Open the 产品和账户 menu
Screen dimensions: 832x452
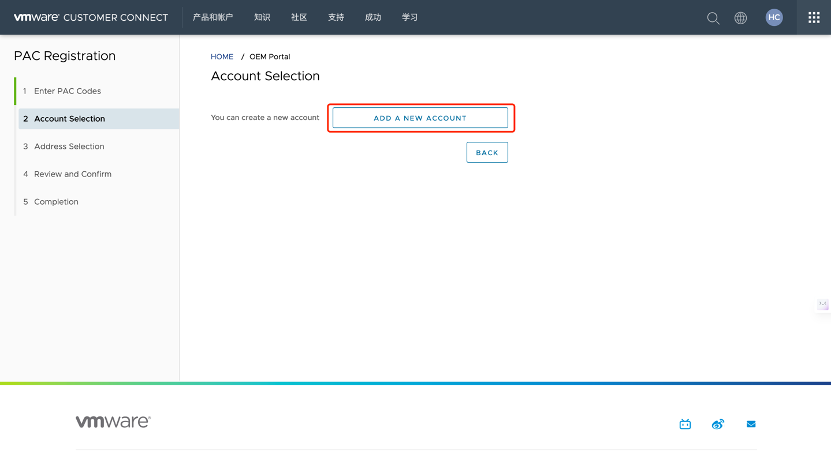pyautogui.click(x=213, y=18)
